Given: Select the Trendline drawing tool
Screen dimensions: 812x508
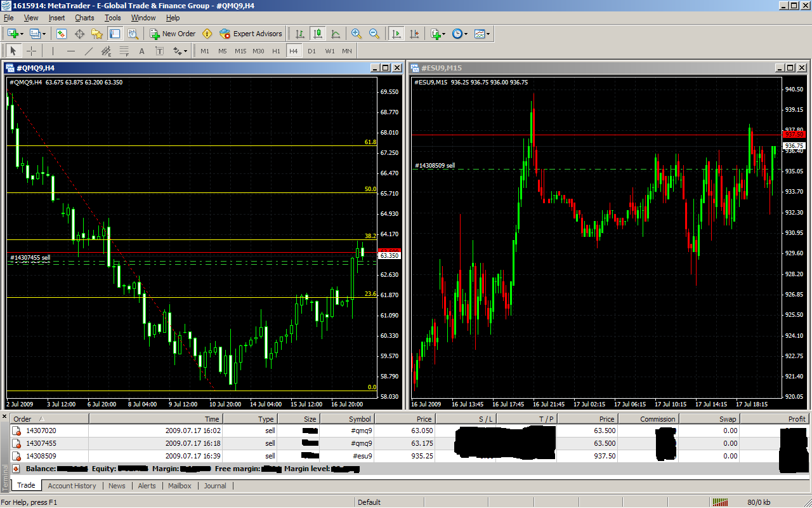Looking at the screenshot, I should 88,51.
